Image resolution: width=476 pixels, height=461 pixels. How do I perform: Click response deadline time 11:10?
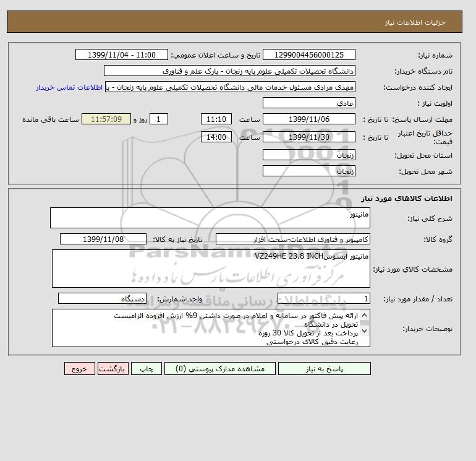click(216, 119)
